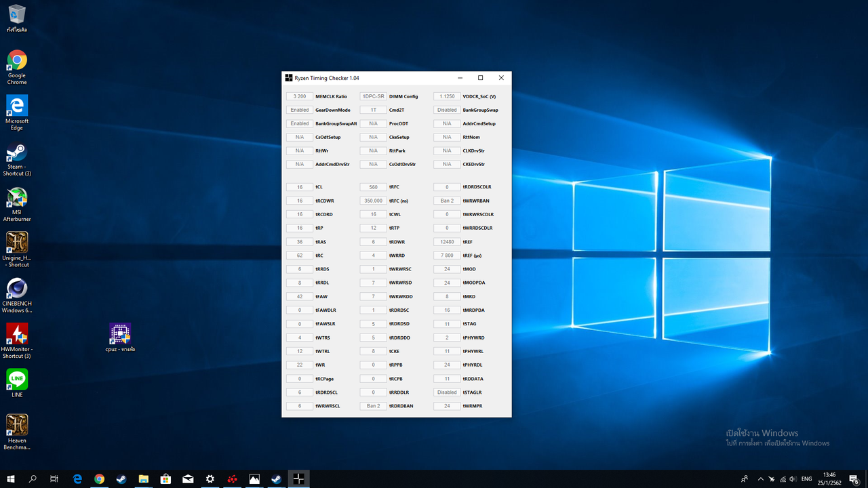Click the tRFC value 560 field
868x488 pixels.
373,187
